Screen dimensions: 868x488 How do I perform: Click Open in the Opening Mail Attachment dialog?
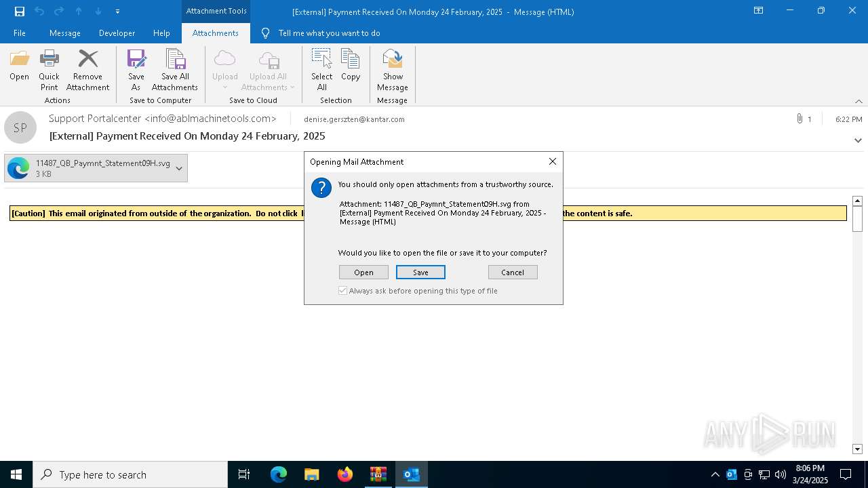coord(363,272)
